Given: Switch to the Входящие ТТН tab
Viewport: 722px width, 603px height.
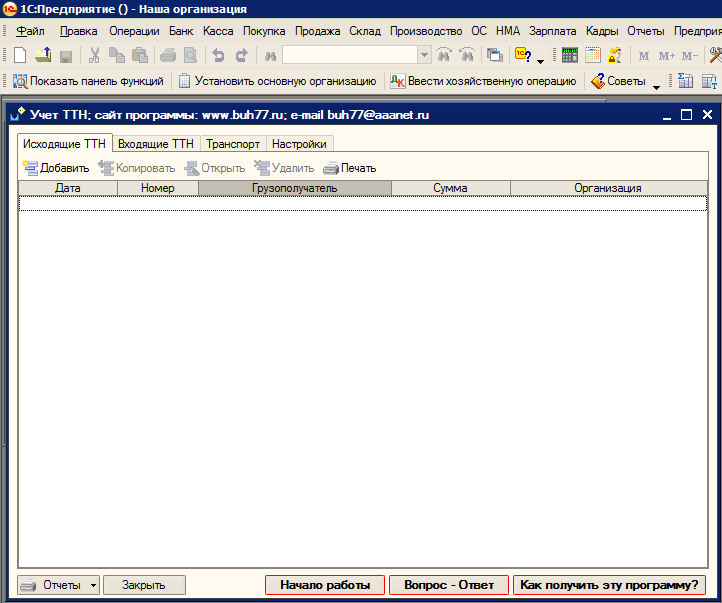Looking at the screenshot, I should [156, 144].
